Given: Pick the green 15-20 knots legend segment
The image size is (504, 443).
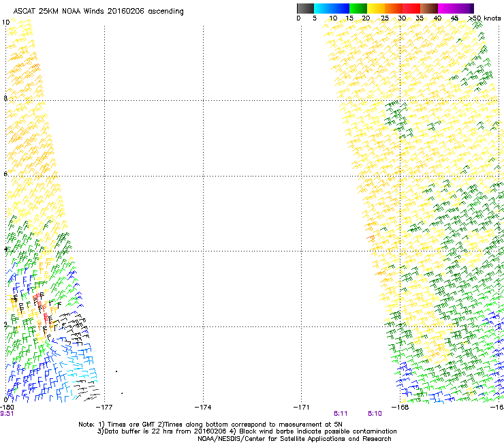Looking at the screenshot, I should tap(358, 8).
